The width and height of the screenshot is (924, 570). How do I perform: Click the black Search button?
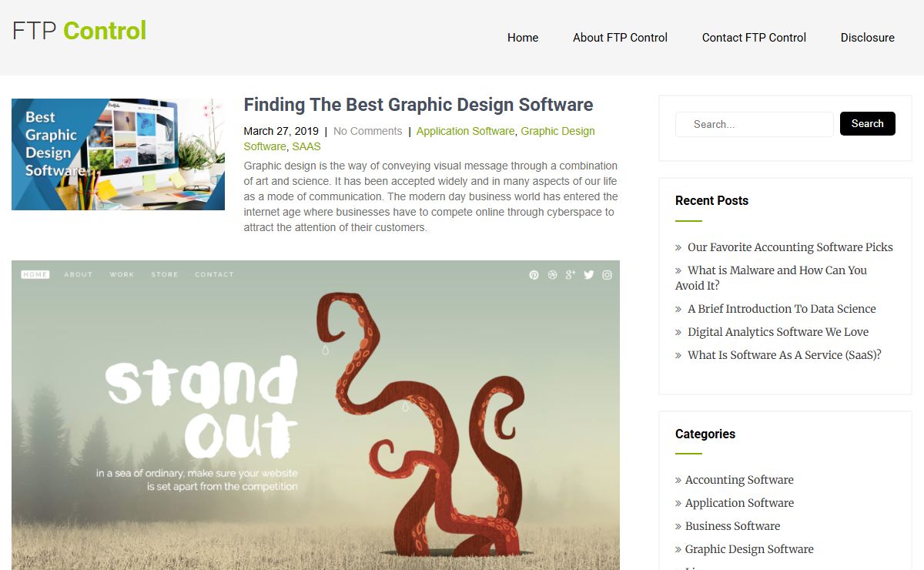(x=868, y=123)
